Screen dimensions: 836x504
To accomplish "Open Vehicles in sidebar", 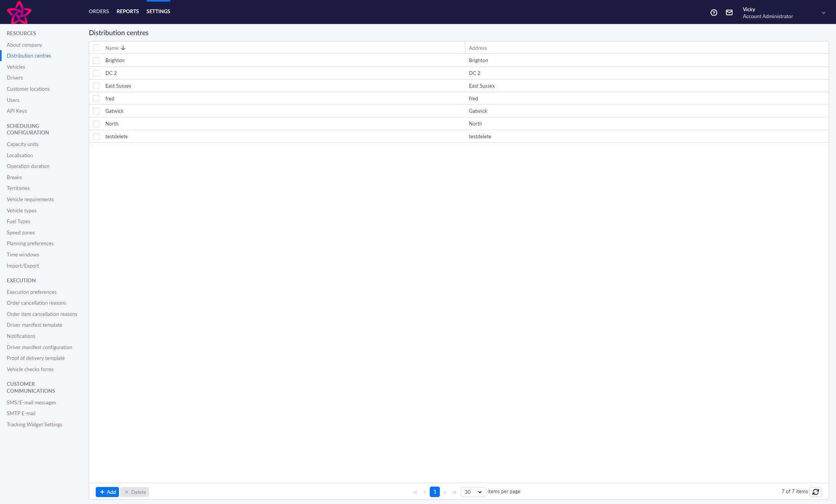I will pyautogui.click(x=16, y=67).
